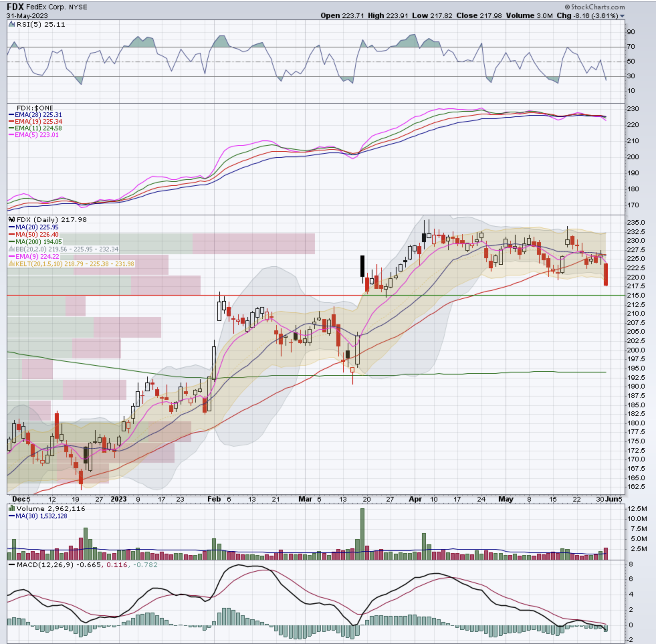This screenshot has height=644, width=656.
Task: Click the RSI indicator icon beside RSI(5)
Action: (x=11, y=24)
